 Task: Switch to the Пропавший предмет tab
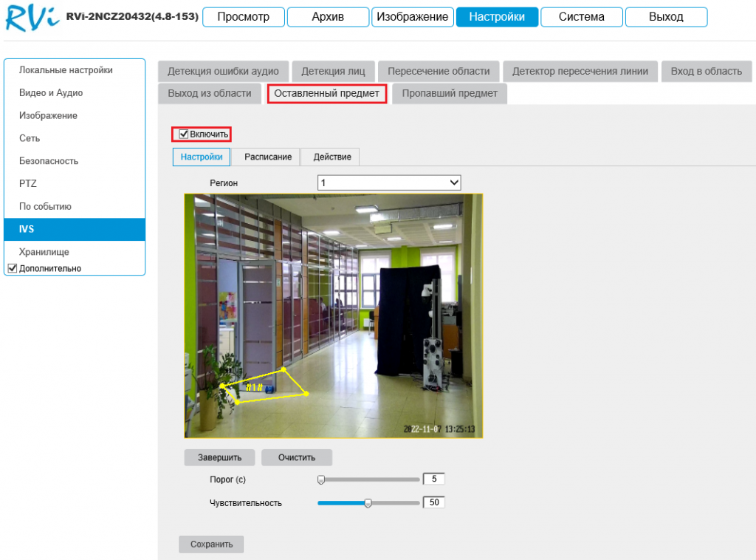[x=450, y=94]
